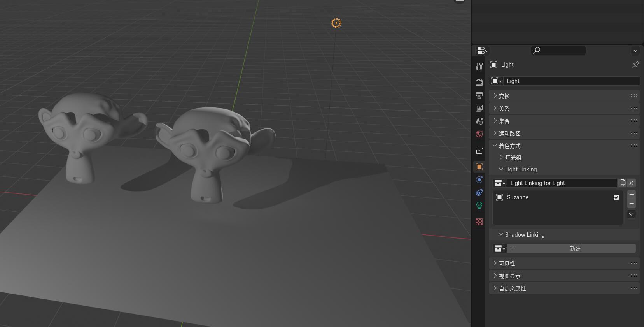Screen dimensions: 644x327
Task: Select the Suzanne row in the light linking list
Action: click(x=558, y=197)
